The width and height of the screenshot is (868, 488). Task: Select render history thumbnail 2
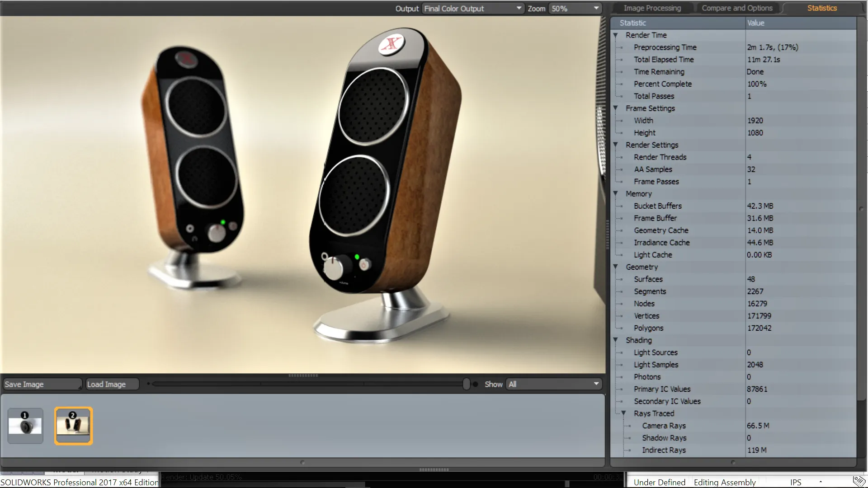[73, 425]
